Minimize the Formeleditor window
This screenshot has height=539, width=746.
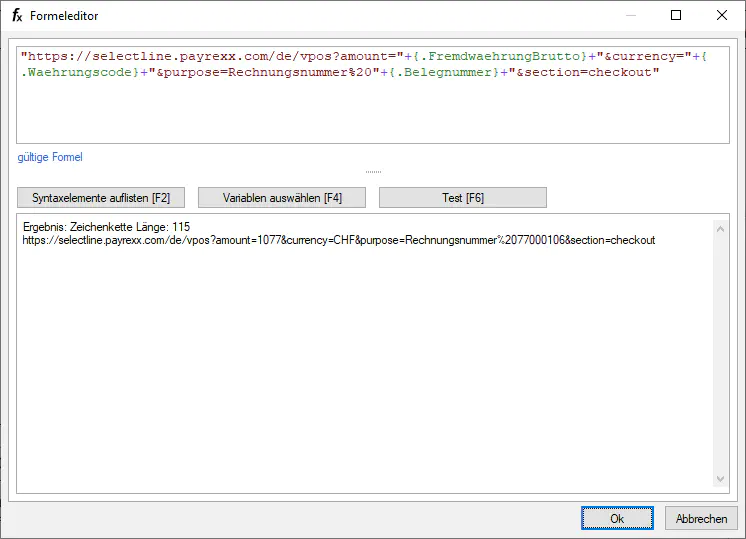(x=630, y=16)
